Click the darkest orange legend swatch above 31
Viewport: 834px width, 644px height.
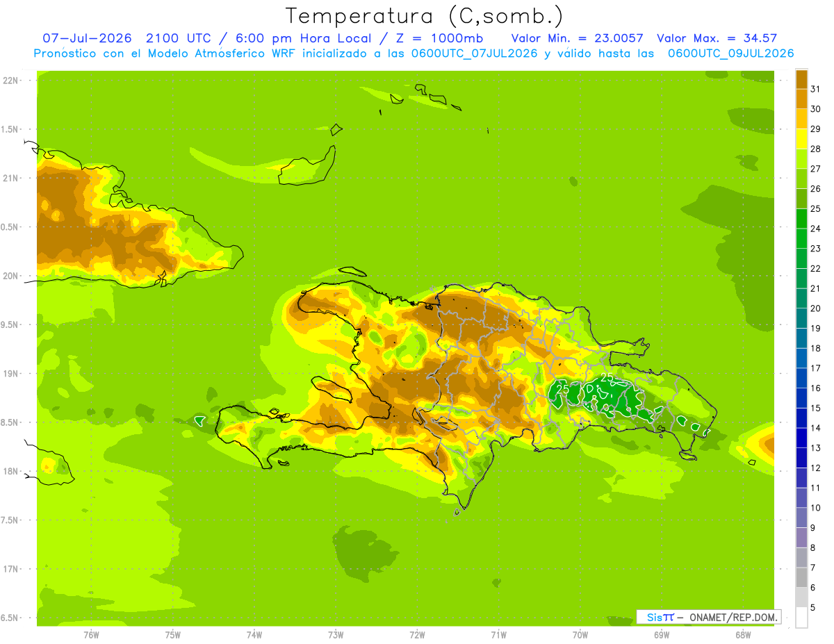801,79
